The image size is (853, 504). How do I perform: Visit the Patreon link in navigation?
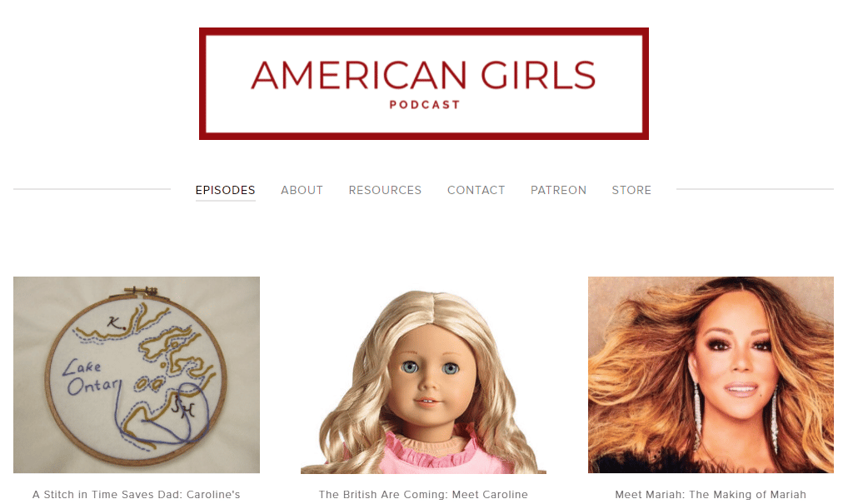559,190
